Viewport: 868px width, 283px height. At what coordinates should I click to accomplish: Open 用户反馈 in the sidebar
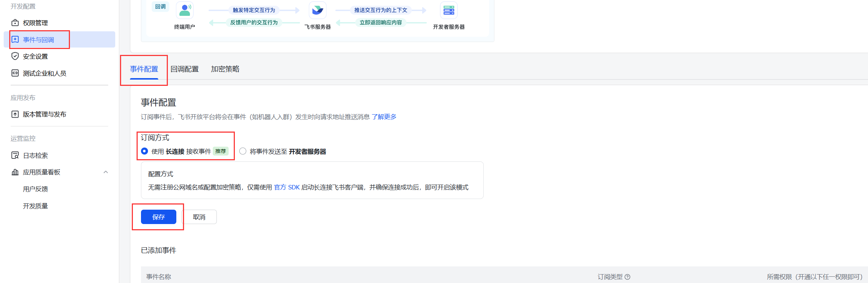coord(35,189)
